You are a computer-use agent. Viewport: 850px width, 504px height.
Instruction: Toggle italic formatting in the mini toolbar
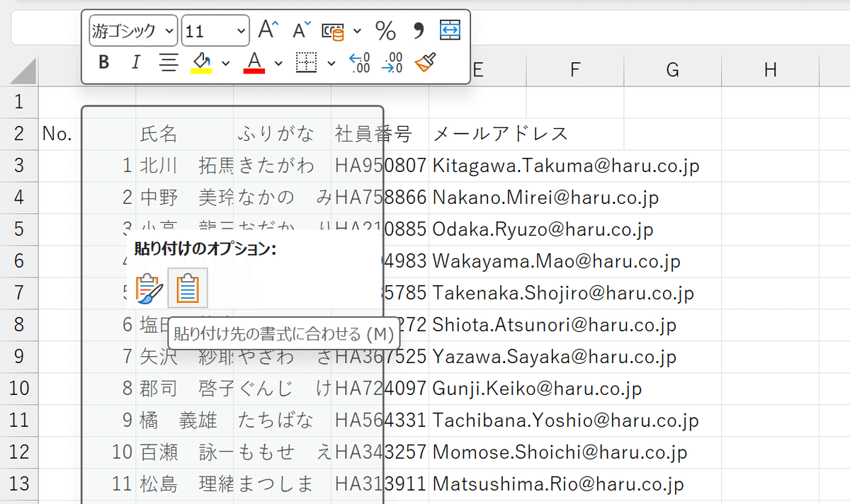(135, 62)
